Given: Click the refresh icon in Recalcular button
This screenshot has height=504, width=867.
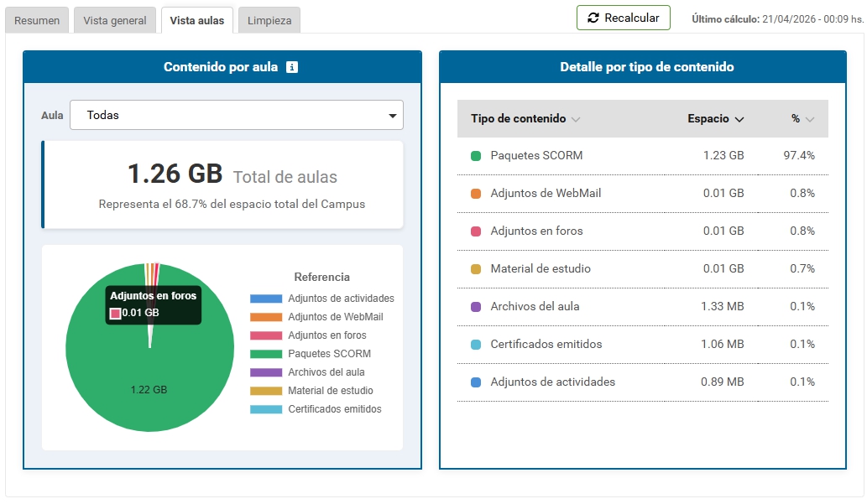Looking at the screenshot, I should point(593,18).
